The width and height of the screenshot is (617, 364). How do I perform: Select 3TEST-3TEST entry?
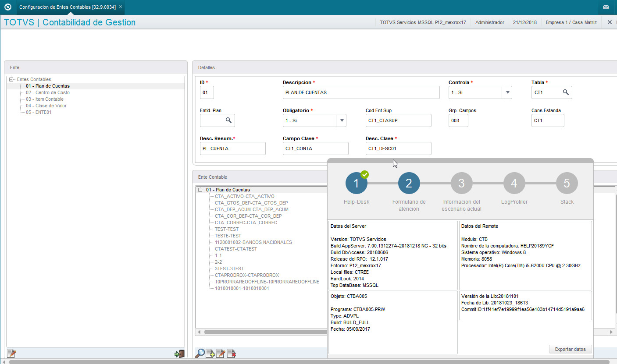[x=229, y=269]
